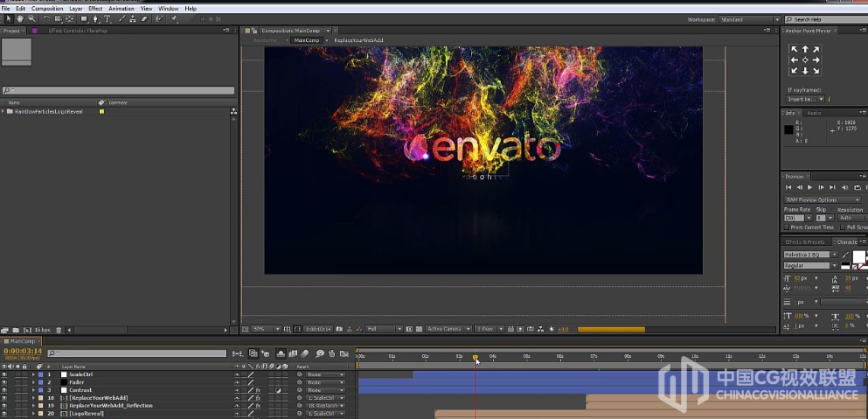Enable the From Current Time checkbox

[788, 227]
